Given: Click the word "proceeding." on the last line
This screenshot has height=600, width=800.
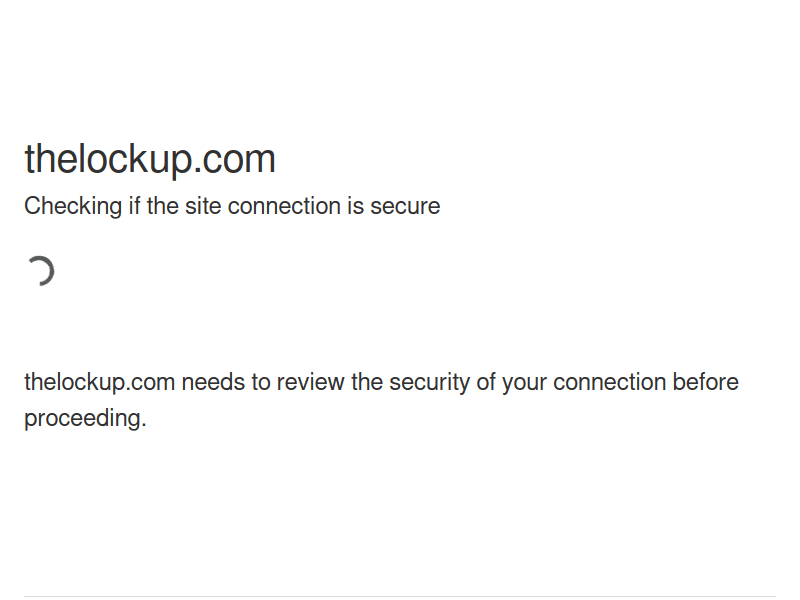Looking at the screenshot, I should [x=85, y=419].
